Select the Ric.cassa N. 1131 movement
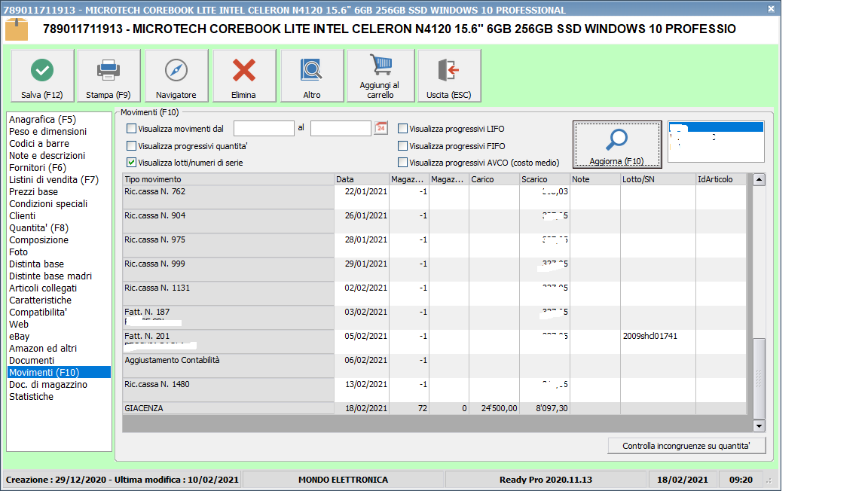This screenshot has height=491, width=868. point(435,294)
